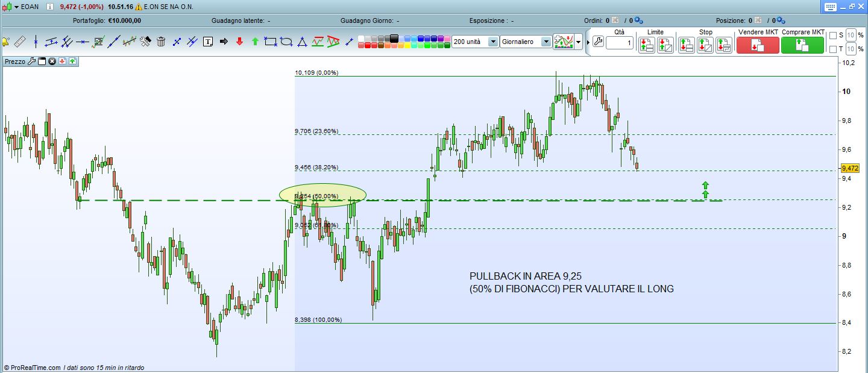
Task: Cancel orders X next to Ordini
Action: coord(615,20)
